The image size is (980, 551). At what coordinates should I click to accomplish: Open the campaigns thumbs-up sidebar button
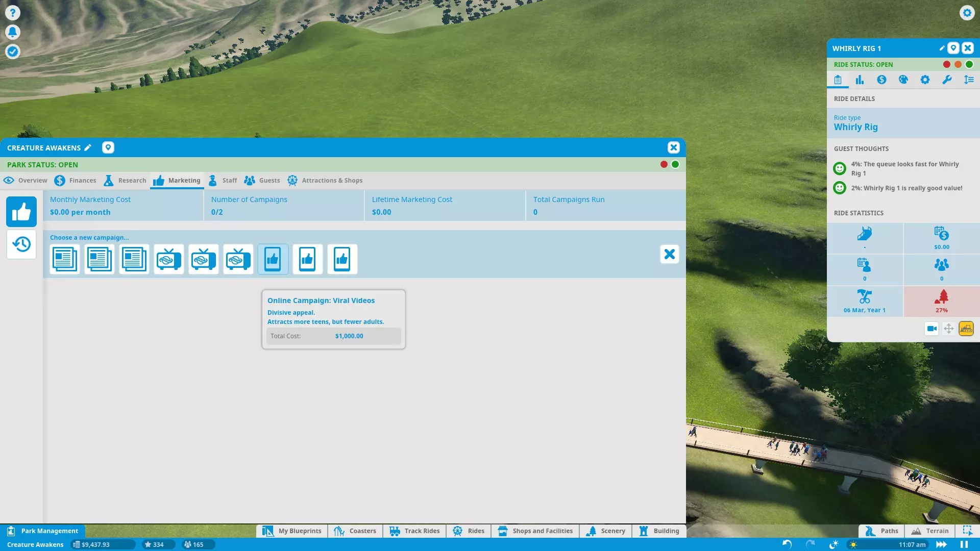coord(21,212)
